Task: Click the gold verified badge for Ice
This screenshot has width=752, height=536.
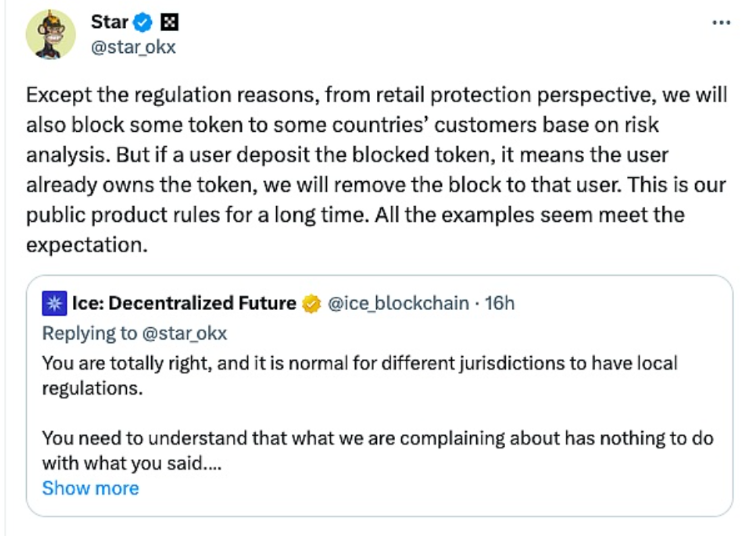Action: 312,303
